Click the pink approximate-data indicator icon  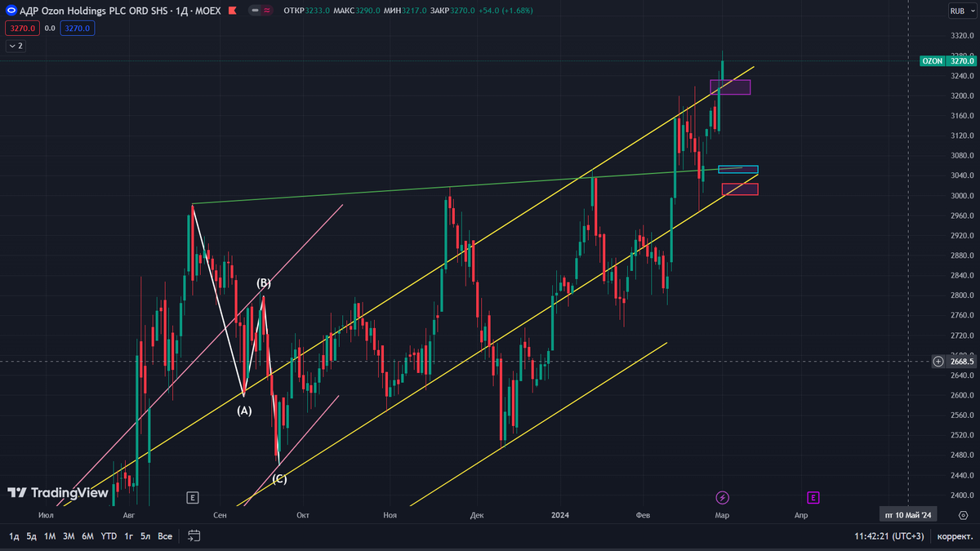tap(266, 11)
